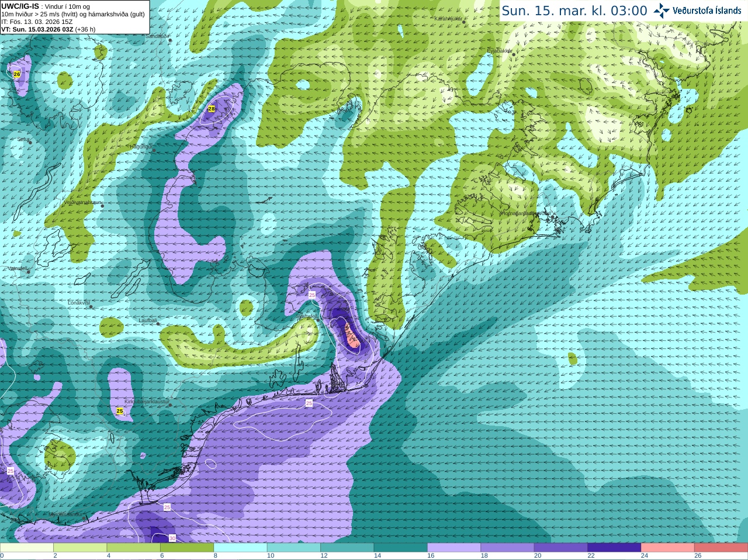Image resolution: width=748 pixels, height=560 pixels.
Task: Click the Lónakvísl station label
Action: (x=78, y=303)
